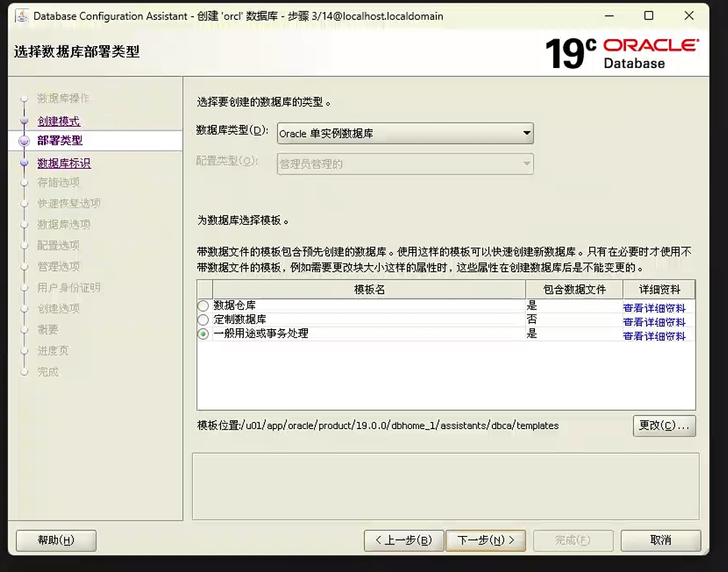Open the 数据库类型 dropdown
728x572 pixels.
click(x=405, y=133)
